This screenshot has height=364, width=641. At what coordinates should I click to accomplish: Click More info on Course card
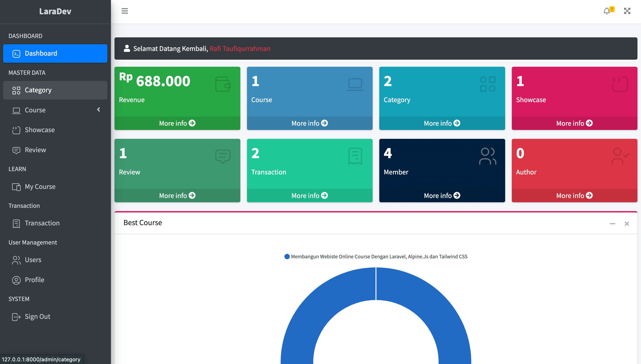[310, 123]
